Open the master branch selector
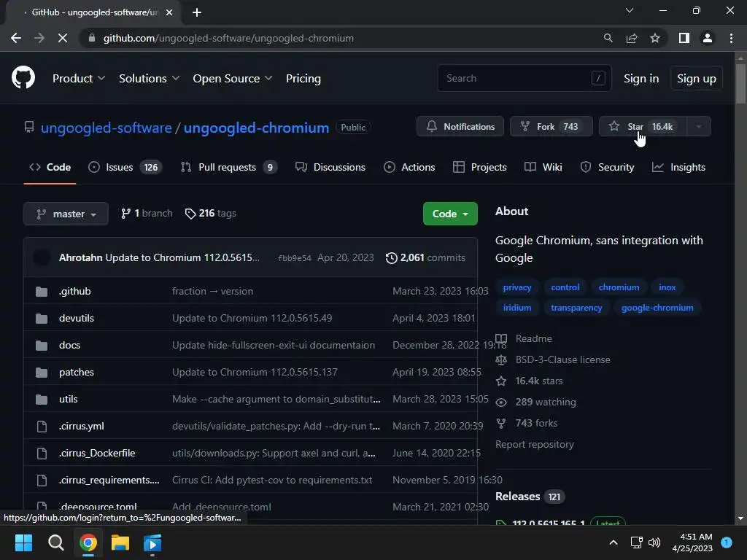Image resolution: width=747 pixels, height=560 pixels. click(66, 214)
